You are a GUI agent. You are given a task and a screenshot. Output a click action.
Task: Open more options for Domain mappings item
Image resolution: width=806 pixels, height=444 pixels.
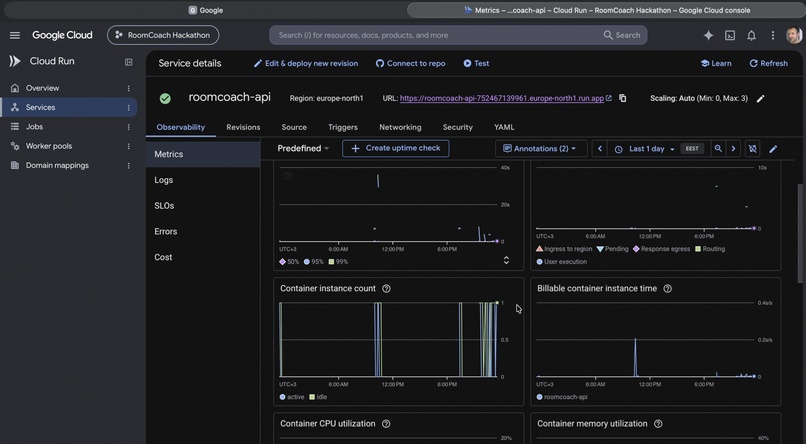click(129, 165)
